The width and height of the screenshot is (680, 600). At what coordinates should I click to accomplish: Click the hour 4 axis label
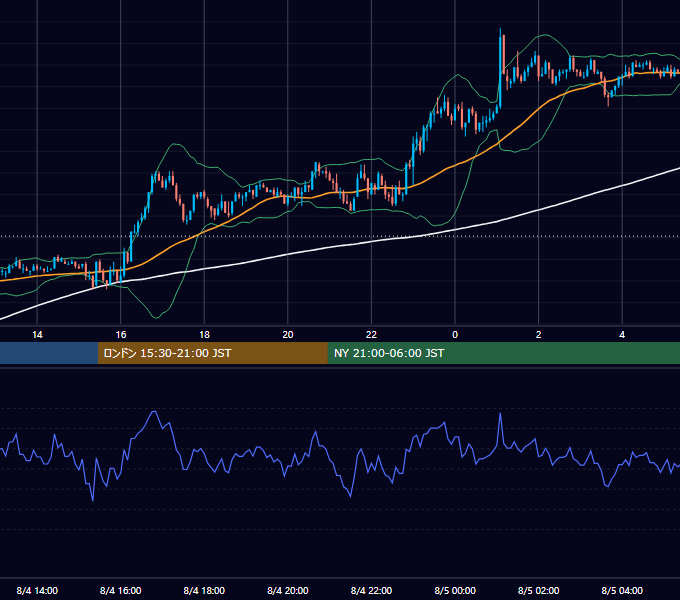point(622,335)
